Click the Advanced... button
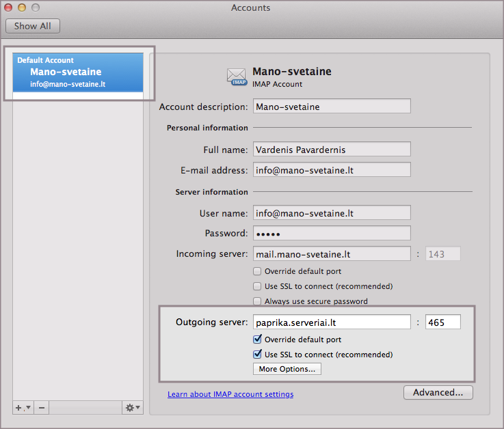 tap(438, 392)
